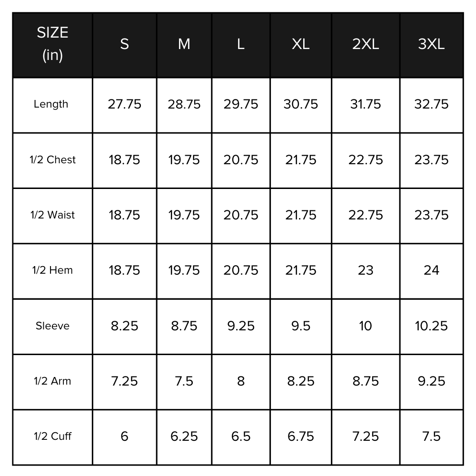Click the 2XL column header

366,44
